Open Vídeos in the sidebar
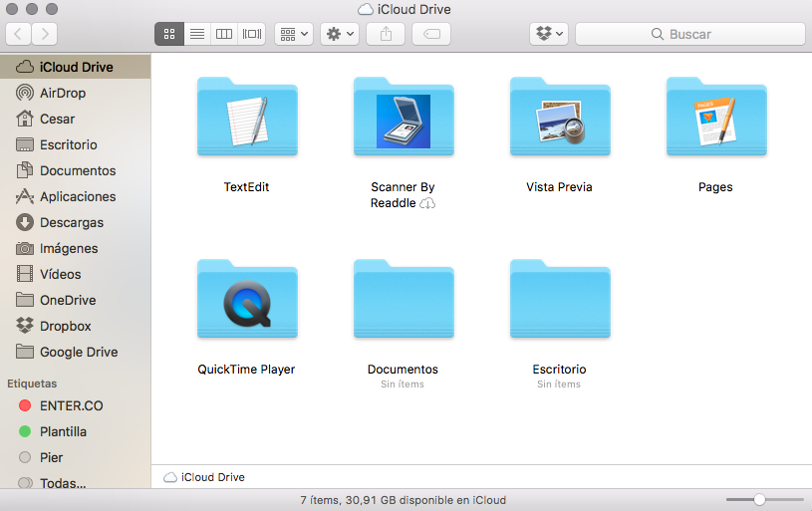Image resolution: width=812 pixels, height=511 pixels. click(x=76, y=274)
